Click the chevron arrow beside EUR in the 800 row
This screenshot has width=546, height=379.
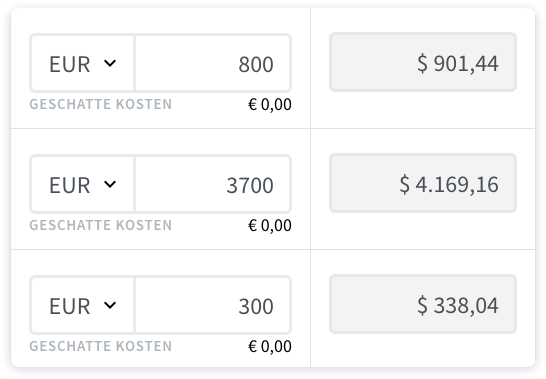pyautogui.click(x=110, y=63)
